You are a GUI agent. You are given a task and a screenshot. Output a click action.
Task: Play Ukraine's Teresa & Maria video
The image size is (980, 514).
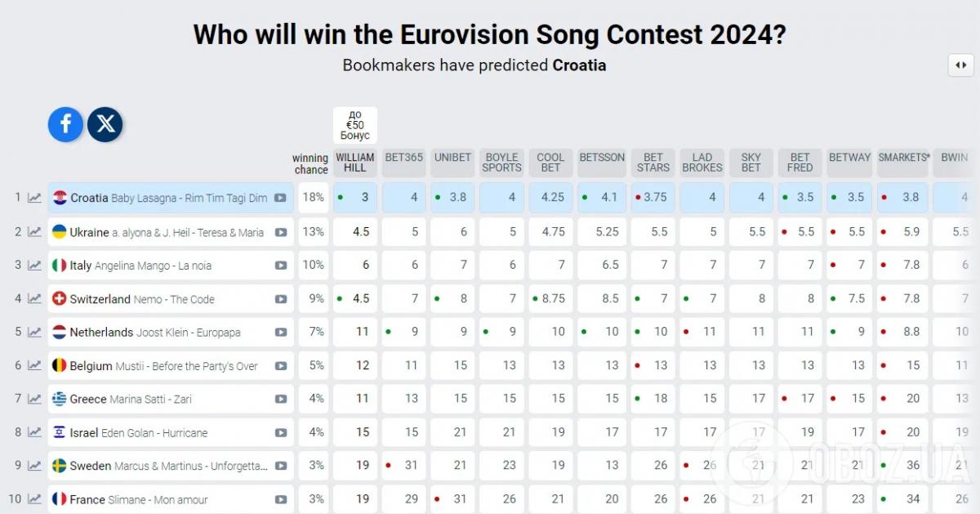pyautogui.click(x=280, y=232)
